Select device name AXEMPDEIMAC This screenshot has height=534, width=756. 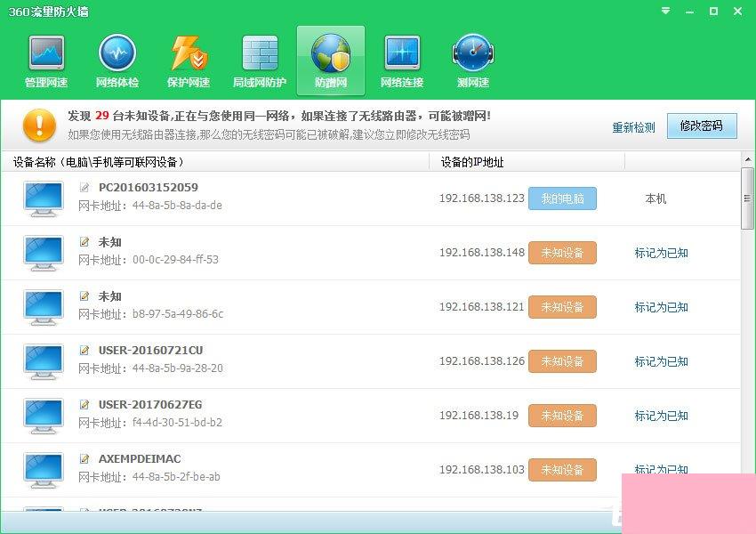pyautogui.click(x=140, y=458)
